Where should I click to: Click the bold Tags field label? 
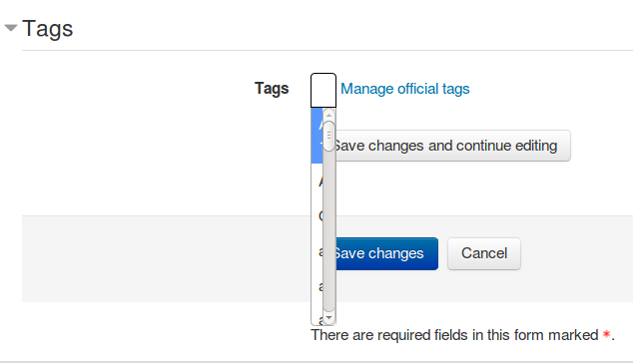(x=272, y=89)
